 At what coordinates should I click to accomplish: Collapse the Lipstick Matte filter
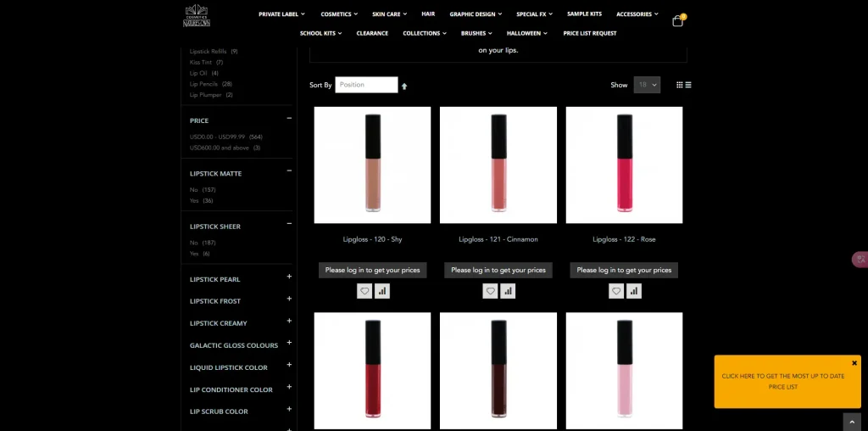tap(289, 172)
